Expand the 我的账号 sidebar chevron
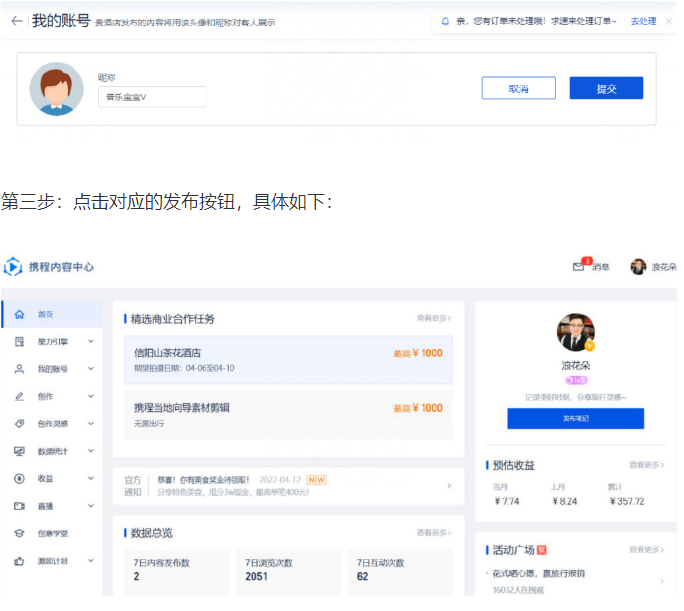684x611 pixels. click(x=91, y=369)
